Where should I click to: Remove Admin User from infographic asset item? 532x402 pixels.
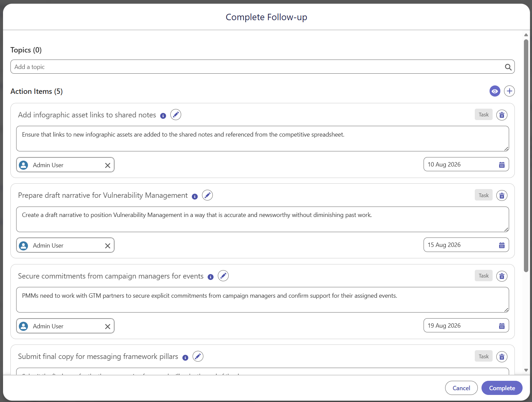(107, 165)
